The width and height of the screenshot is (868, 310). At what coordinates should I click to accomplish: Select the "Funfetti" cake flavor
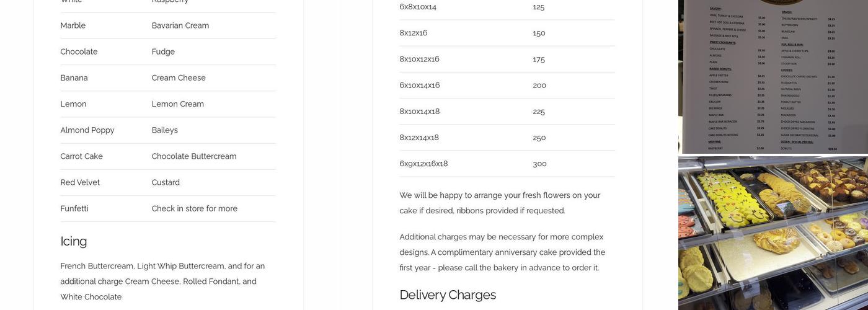[74, 208]
